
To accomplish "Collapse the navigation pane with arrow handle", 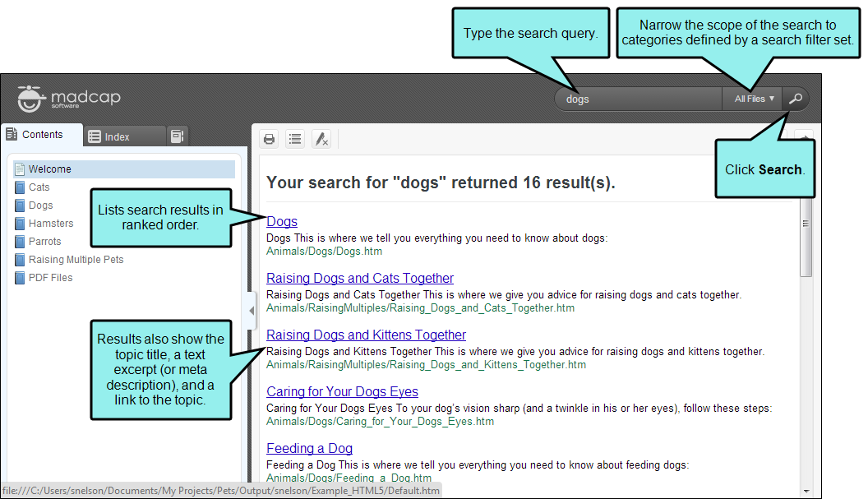I will [252, 310].
